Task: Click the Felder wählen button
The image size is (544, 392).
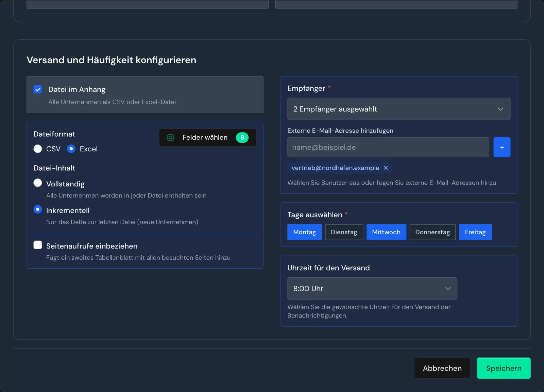Action: coord(208,138)
